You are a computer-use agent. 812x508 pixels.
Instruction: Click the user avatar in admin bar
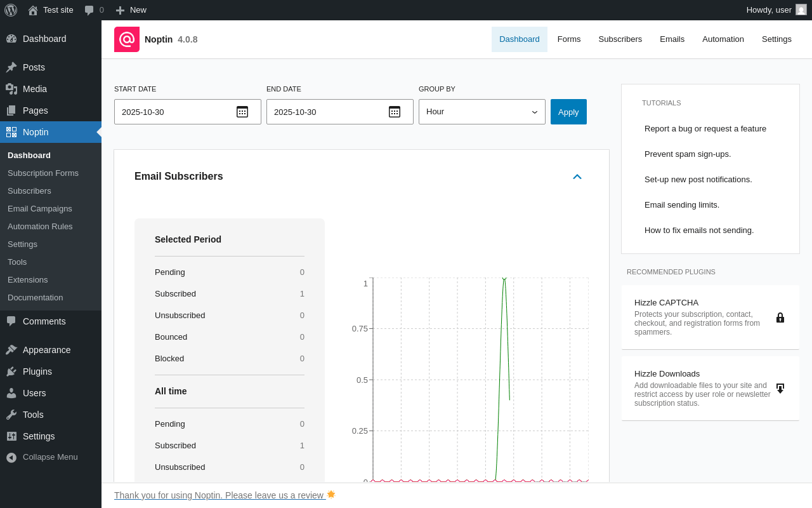801,10
